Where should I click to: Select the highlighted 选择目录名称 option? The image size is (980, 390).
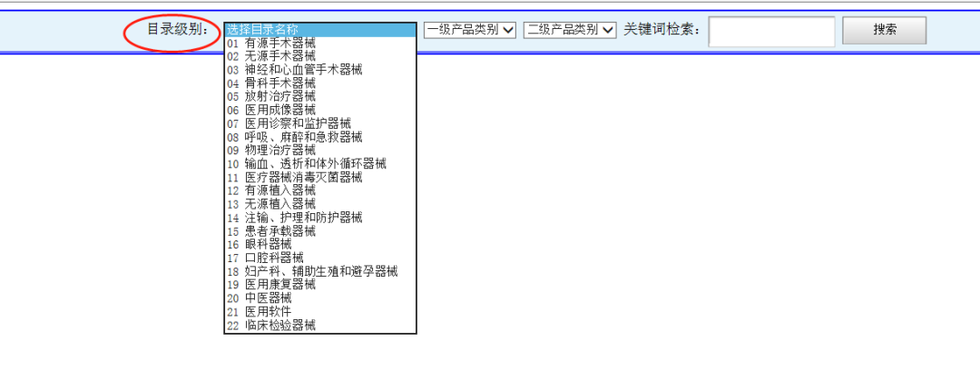click(x=320, y=30)
